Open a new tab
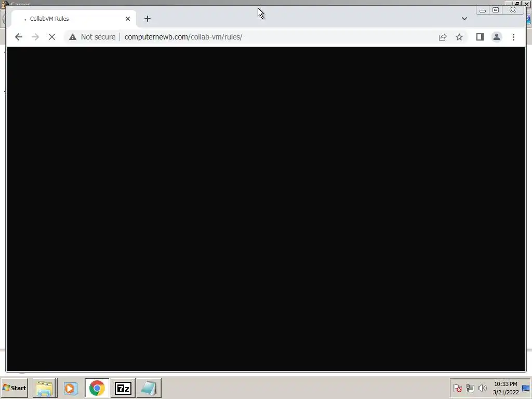This screenshot has height=399, width=532. (x=147, y=19)
